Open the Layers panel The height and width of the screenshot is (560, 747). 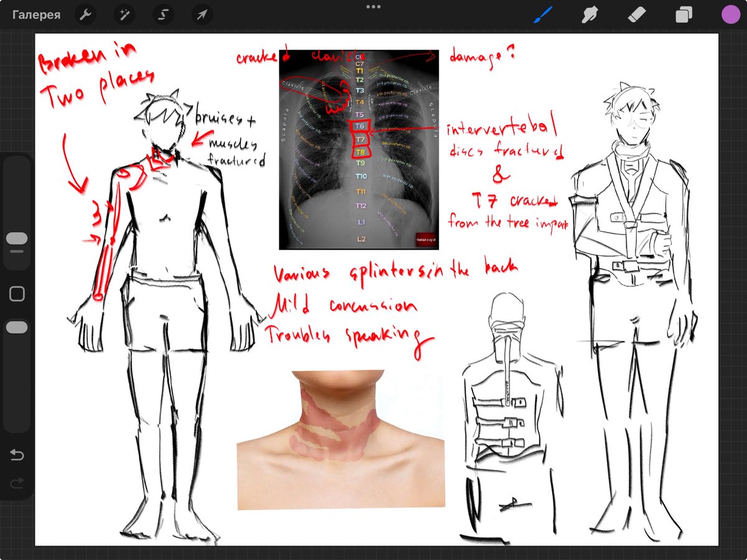point(684,14)
